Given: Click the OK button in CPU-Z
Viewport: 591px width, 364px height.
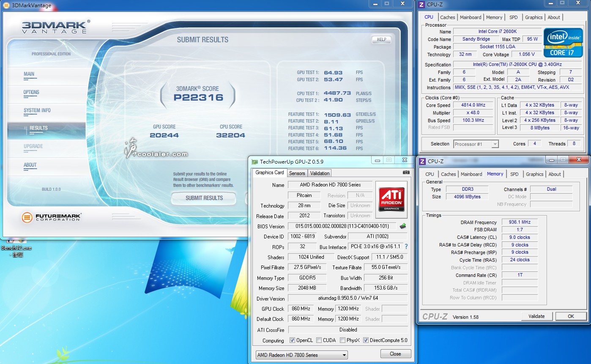Looking at the screenshot, I should pyautogui.click(x=571, y=316).
